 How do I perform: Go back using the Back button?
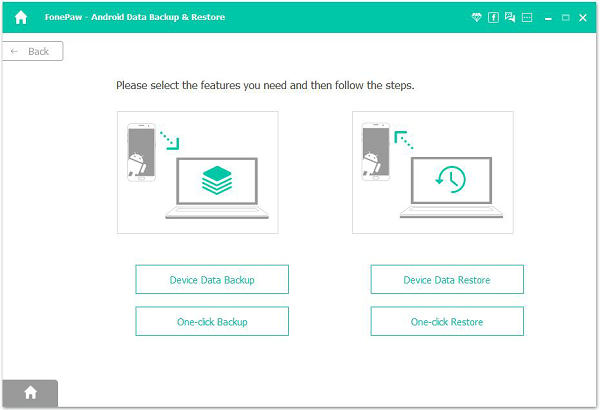pyautogui.click(x=33, y=51)
